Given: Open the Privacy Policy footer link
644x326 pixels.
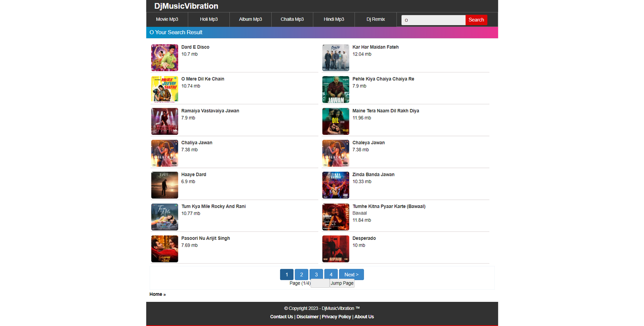Looking at the screenshot, I should 336,317.
